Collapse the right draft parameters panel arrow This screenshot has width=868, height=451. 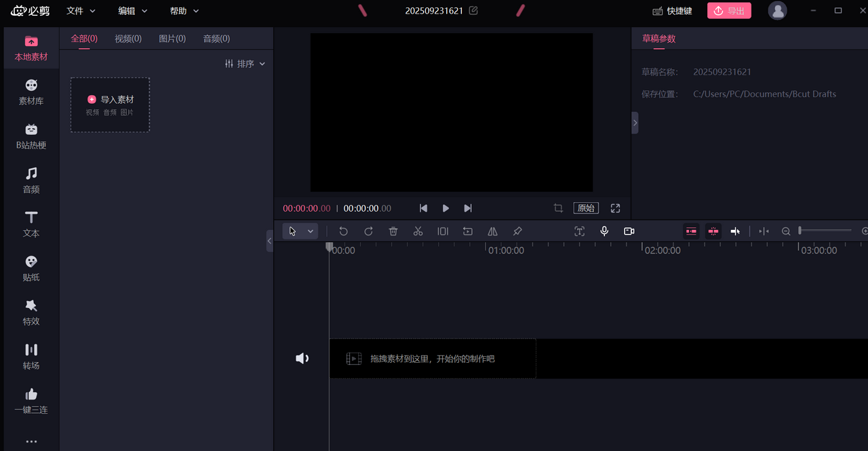[x=635, y=123]
